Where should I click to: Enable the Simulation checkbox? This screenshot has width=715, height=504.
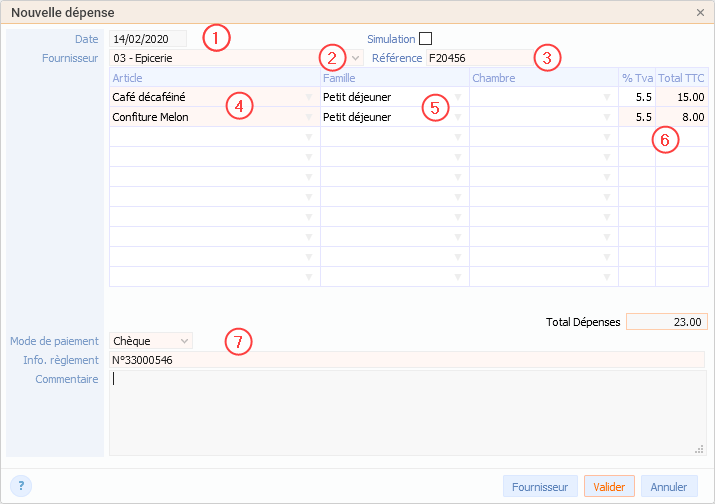pyautogui.click(x=426, y=39)
